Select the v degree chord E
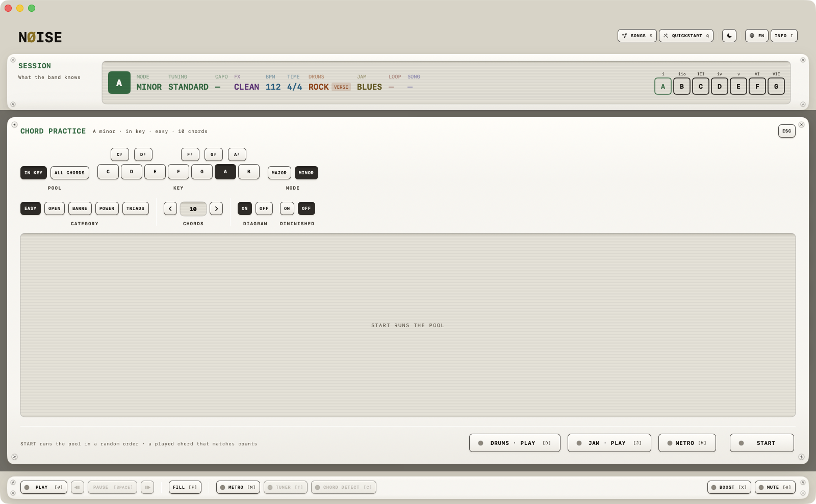816x504 pixels. [x=738, y=86]
